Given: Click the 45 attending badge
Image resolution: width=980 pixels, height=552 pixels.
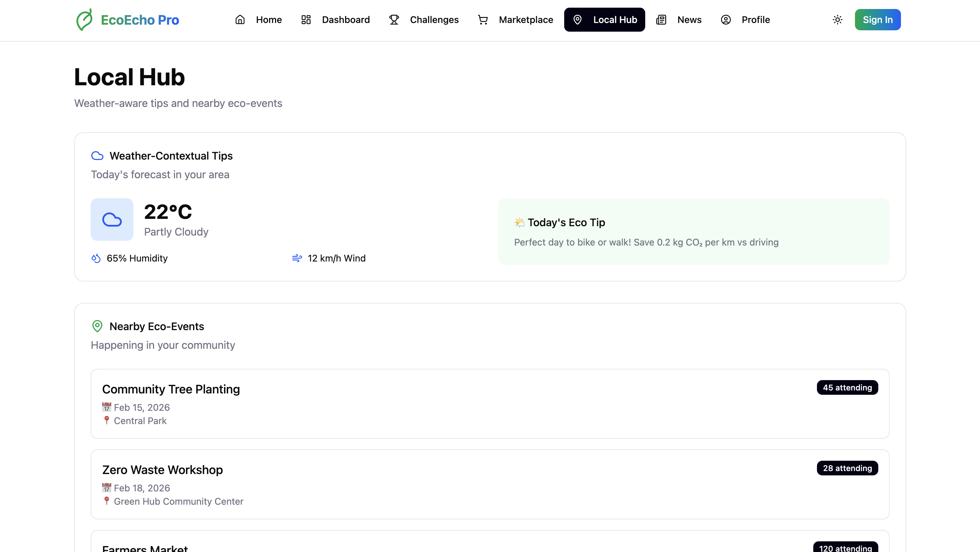Looking at the screenshot, I should pos(847,387).
